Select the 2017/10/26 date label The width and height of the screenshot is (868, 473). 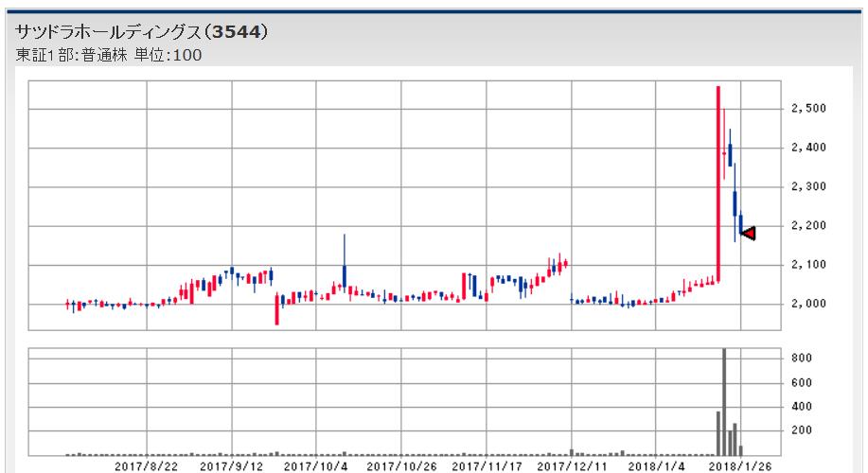(x=401, y=466)
